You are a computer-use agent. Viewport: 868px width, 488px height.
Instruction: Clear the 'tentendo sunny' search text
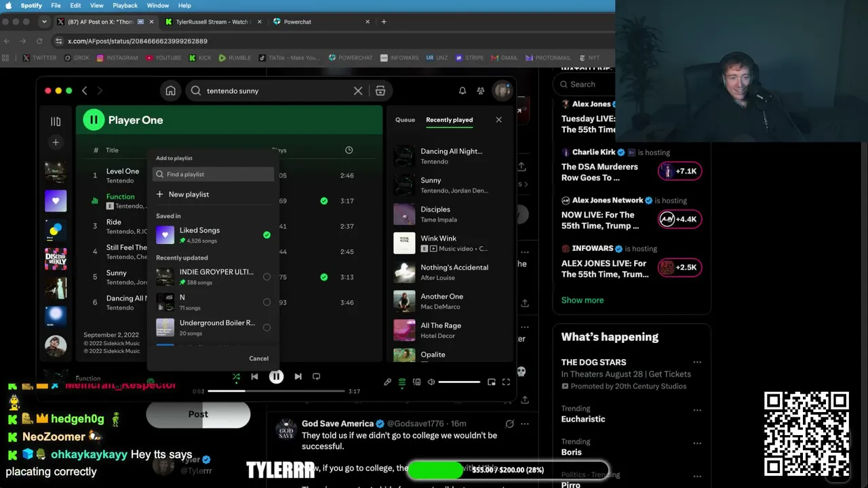coord(358,91)
